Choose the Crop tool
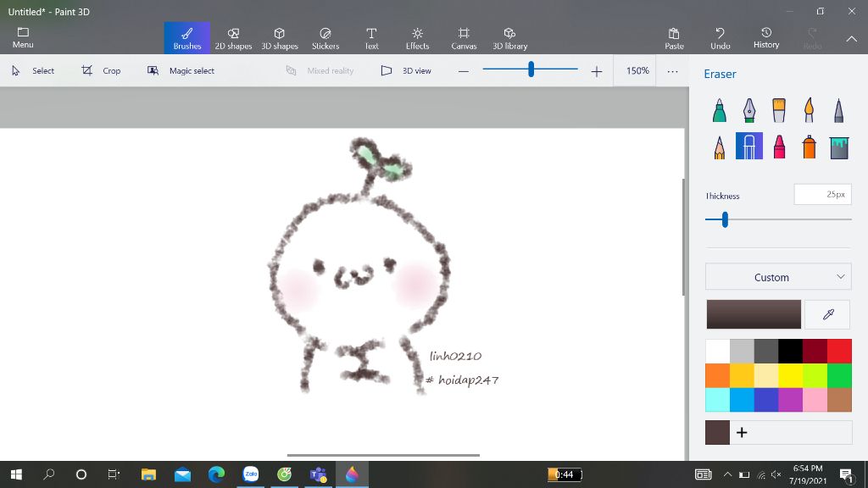The height and width of the screenshot is (488, 868). (102, 71)
